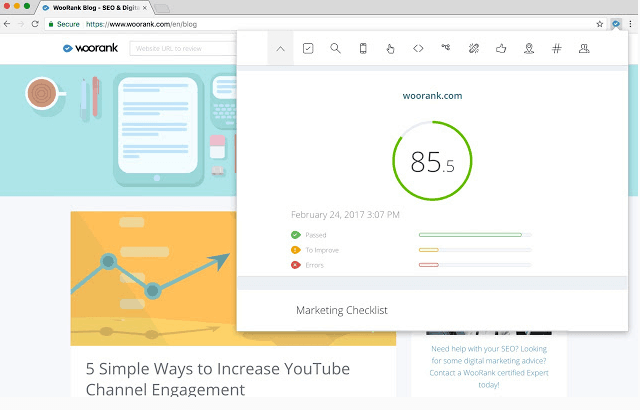Open the crawl errors nodes icon
This screenshot has height=410, width=640.
point(446,48)
